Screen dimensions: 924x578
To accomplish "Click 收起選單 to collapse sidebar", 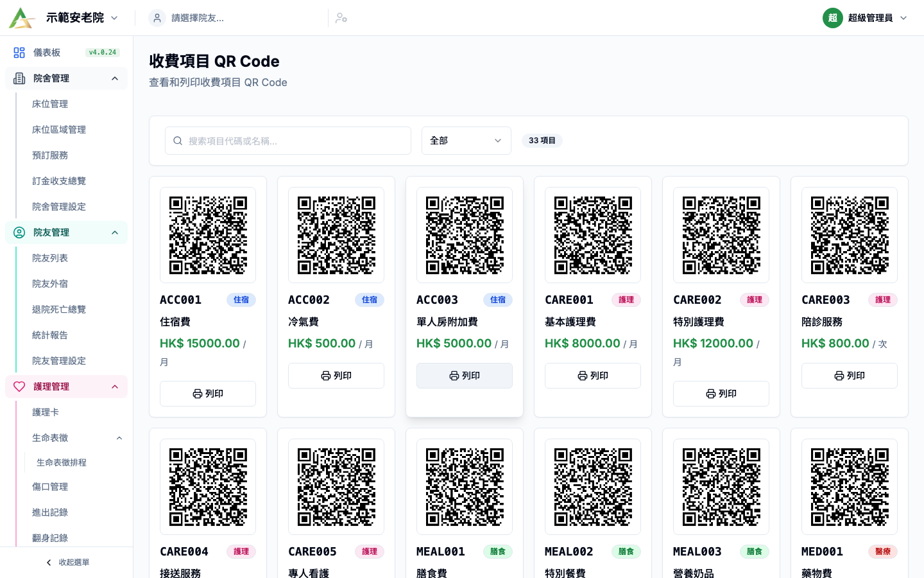I will [67, 563].
